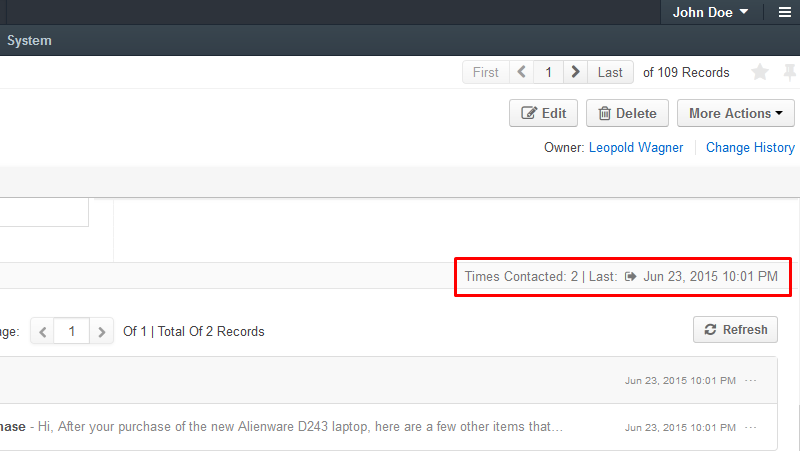The width and height of the screenshot is (800, 451).
Task: Open the John Doe user menu
Action: pyautogui.click(x=710, y=12)
